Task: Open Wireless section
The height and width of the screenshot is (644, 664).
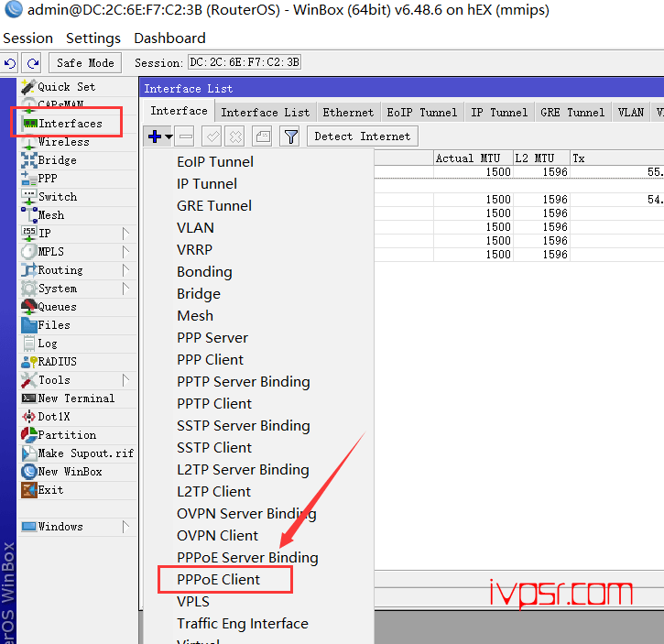Action: 79,141
